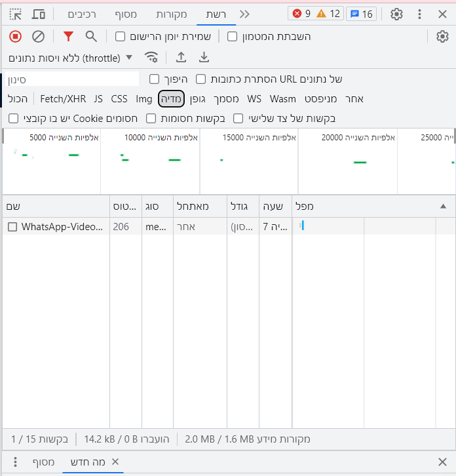Filter requests by JS
The height and width of the screenshot is (476, 456).
tap(98, 99)
